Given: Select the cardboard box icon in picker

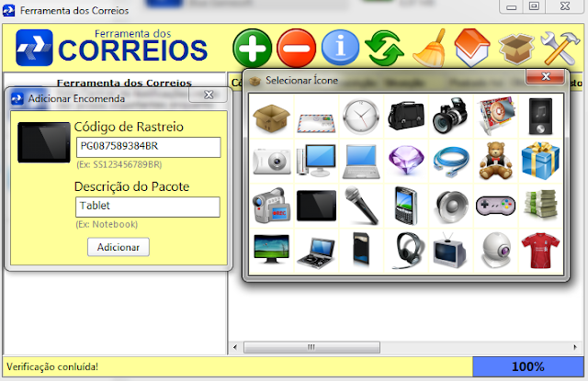Looking at the screenshot, I should pyautogui.click(x=272, y=117).
